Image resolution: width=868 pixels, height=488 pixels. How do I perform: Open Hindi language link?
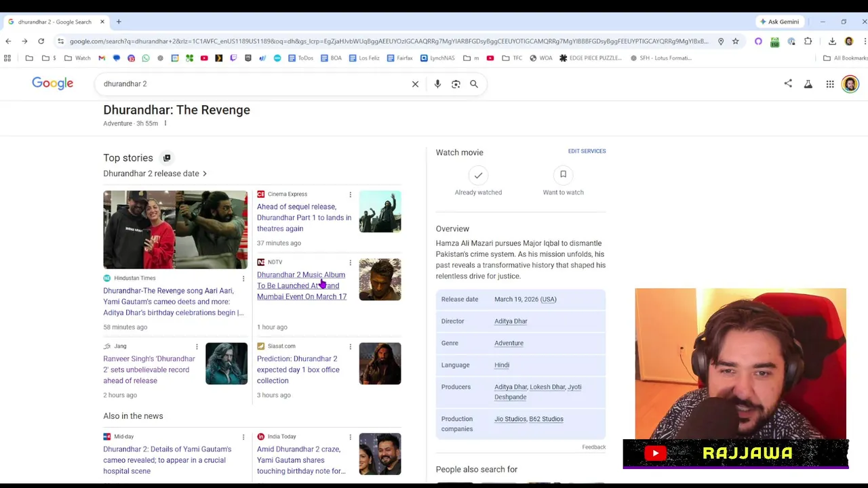coord(502,365)
